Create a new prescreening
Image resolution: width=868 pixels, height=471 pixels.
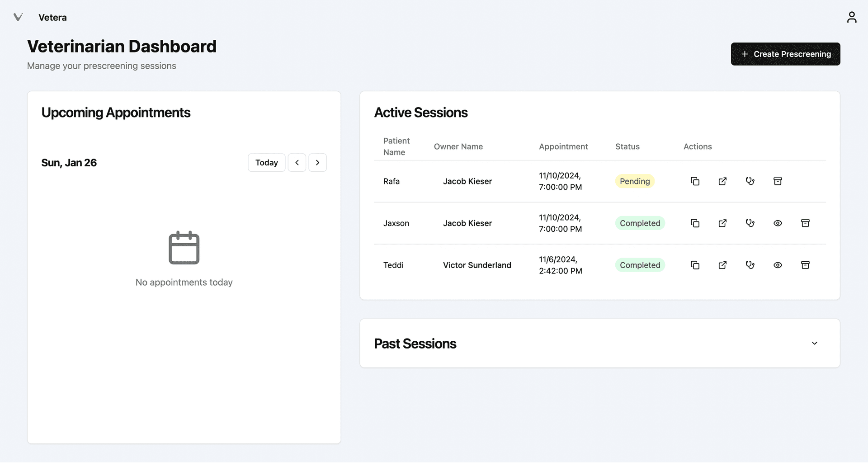pos(785,54)
